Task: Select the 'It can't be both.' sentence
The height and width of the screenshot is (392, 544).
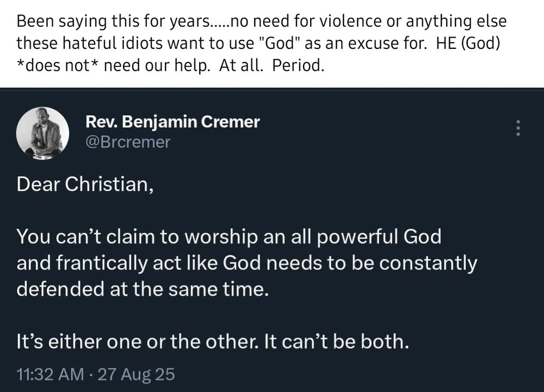Action: pos(337,342)
